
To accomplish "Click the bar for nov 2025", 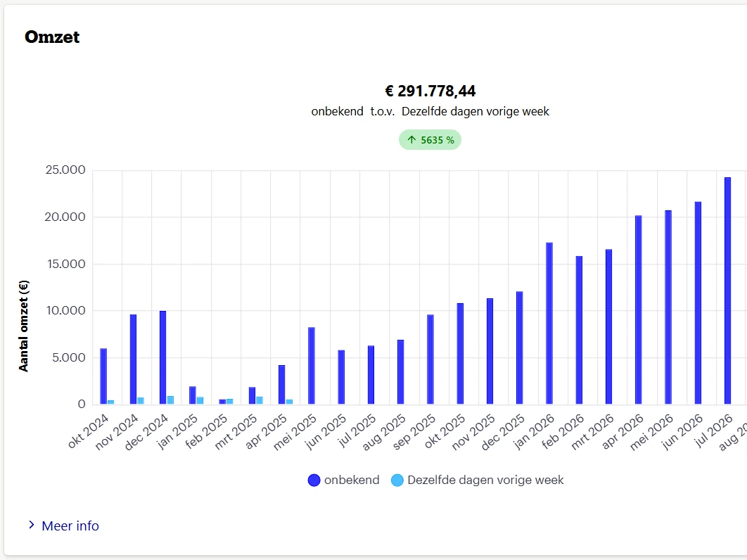I will click(x=490, y=351).
